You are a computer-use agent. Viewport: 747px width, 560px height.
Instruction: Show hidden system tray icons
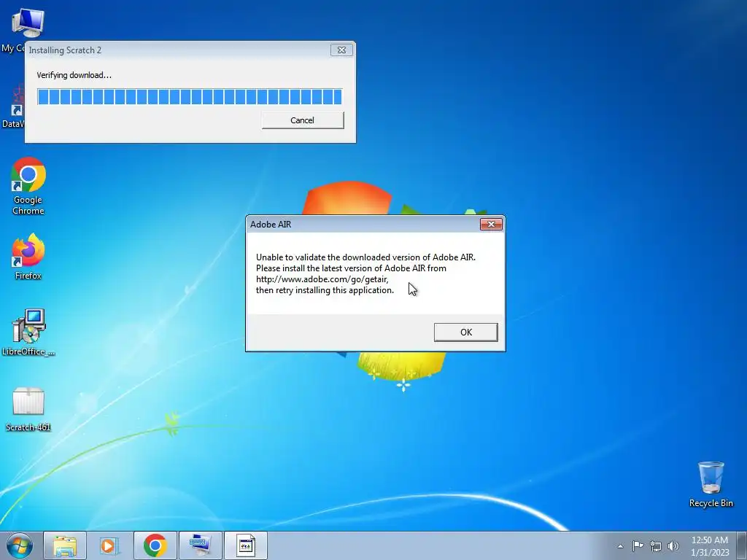click(620, 546)
